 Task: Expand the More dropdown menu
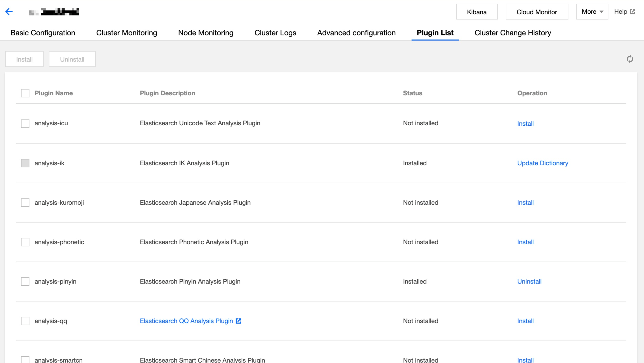592,12
